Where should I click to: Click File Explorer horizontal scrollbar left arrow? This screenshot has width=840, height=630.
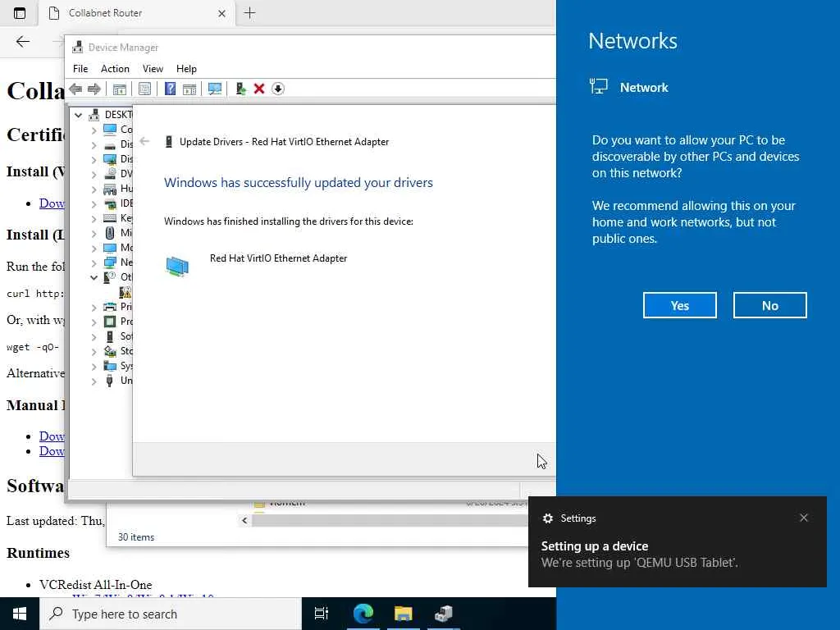244,520
